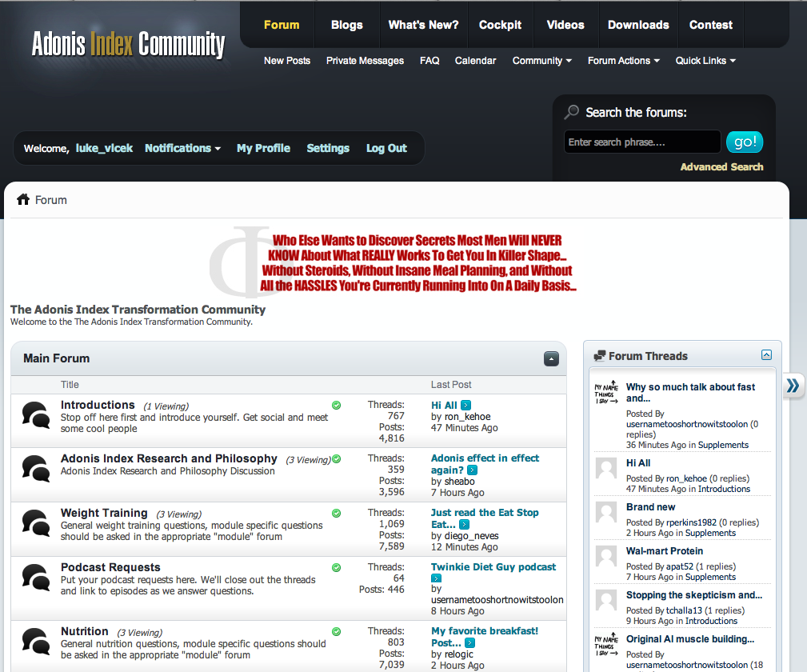Collapse the Forum Threads sidebar block

click(766, 355)
